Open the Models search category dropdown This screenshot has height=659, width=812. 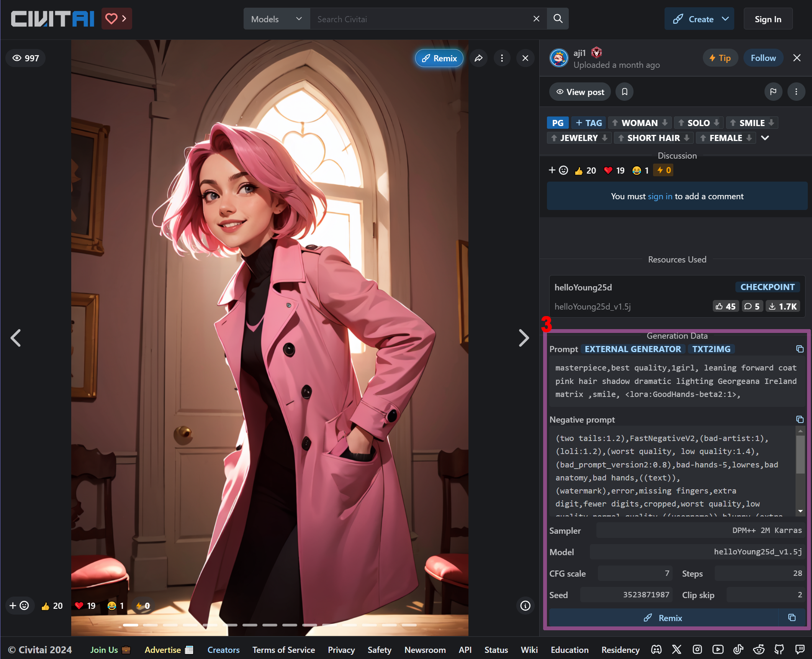pos(277,19)
